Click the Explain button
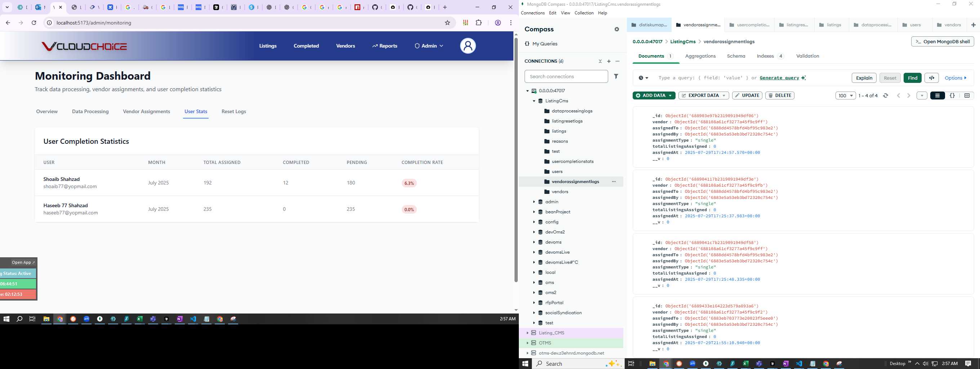Screen dimensions: 980x369 (x=864, y=78)
